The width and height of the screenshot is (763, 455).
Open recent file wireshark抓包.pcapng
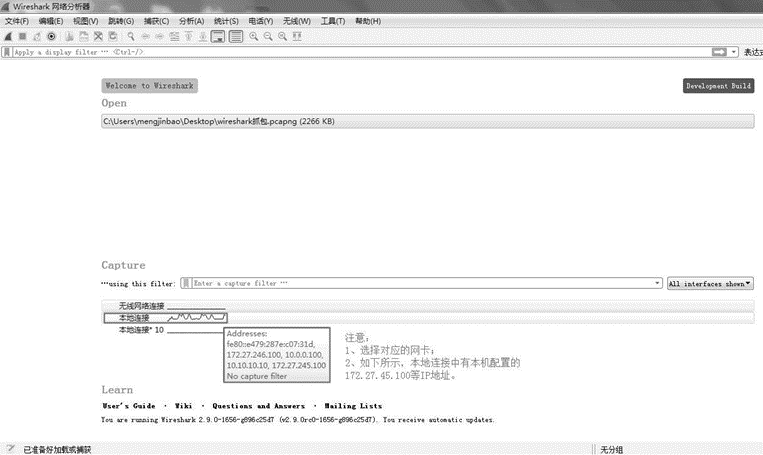[x=428, y=122]
